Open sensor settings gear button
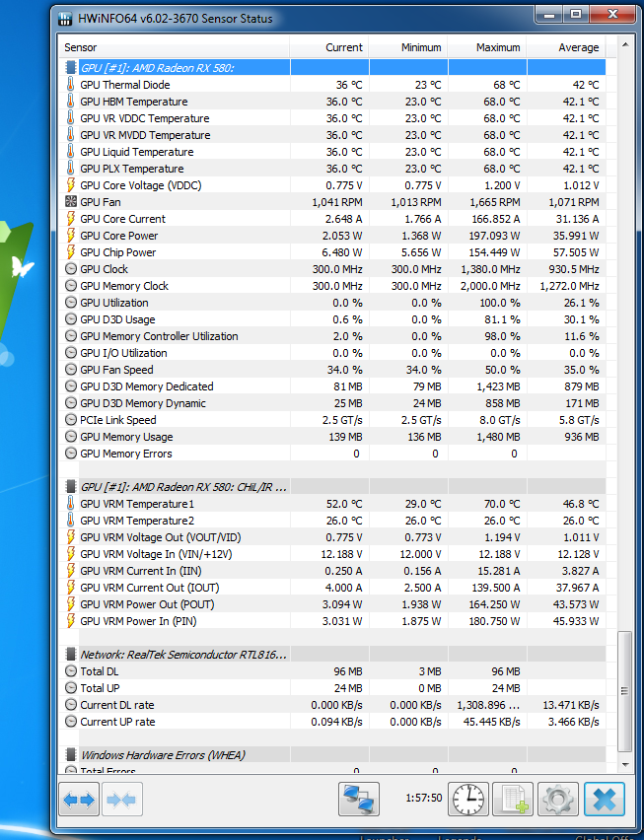Screen dimensions: 644x840 coord(558,800)
